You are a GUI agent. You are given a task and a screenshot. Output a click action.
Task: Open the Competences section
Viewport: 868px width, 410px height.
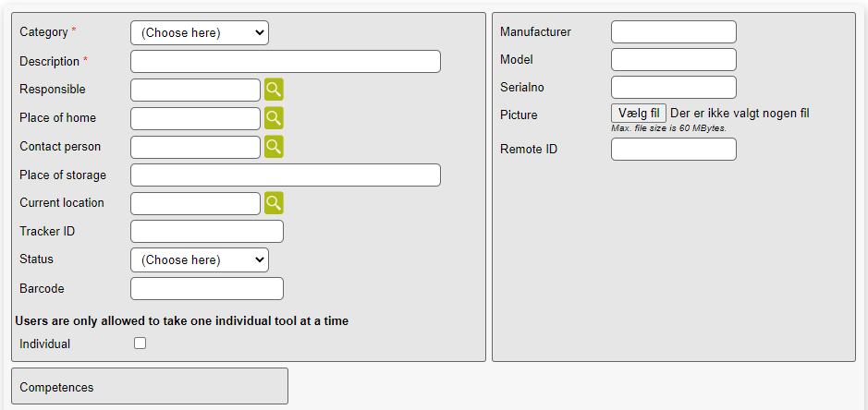(149, 387)
